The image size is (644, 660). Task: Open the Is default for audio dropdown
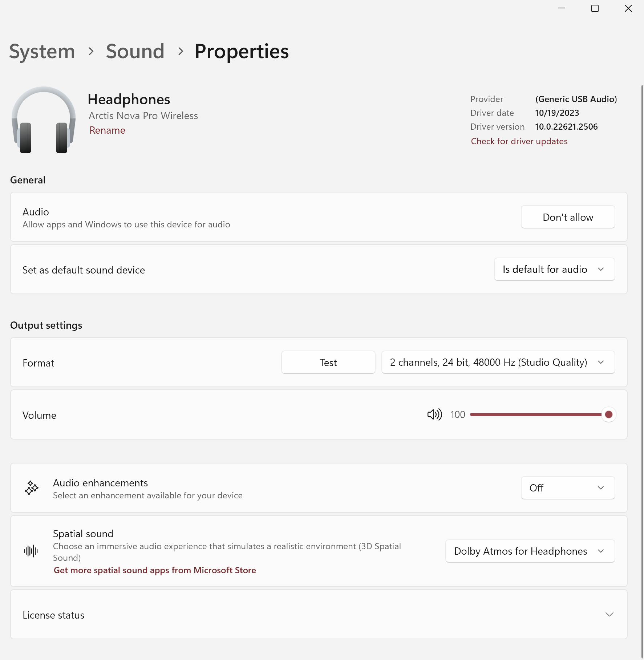point(554,269)
